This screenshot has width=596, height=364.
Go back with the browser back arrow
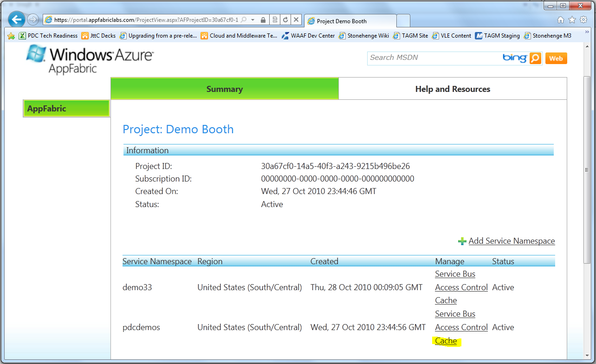tap(17, 19)
